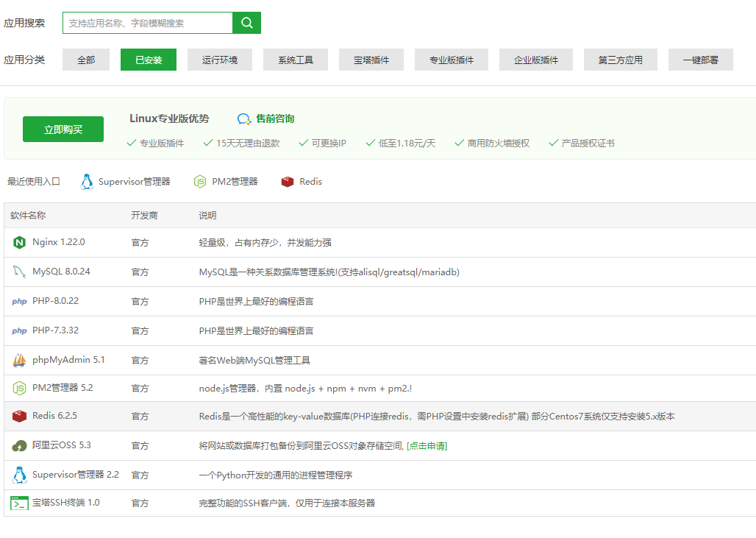Click the php icon beside PHP-7.3.32
Screen dimensions: 756x538
tap(19, 330)
